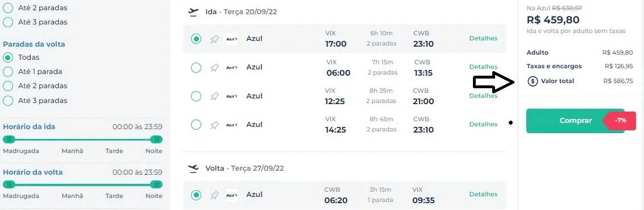
Task: Pin the 17:00 Azul outbound flight
Action: click(214, 39)
